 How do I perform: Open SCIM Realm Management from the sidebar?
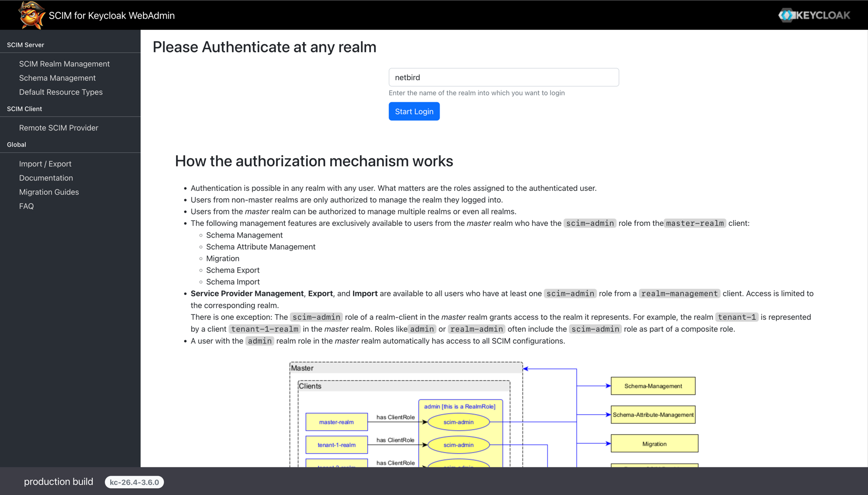point(64,64)
